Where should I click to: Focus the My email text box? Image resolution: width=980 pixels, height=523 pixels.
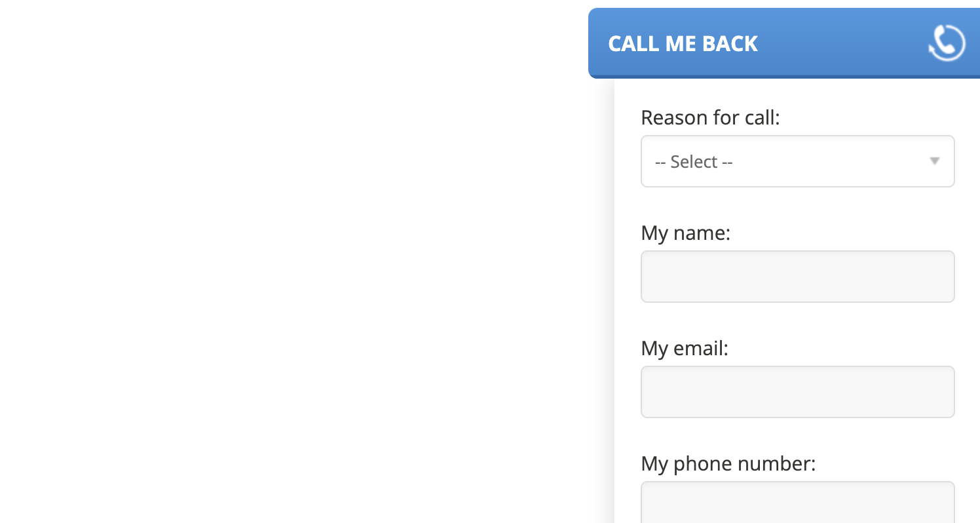797,392
